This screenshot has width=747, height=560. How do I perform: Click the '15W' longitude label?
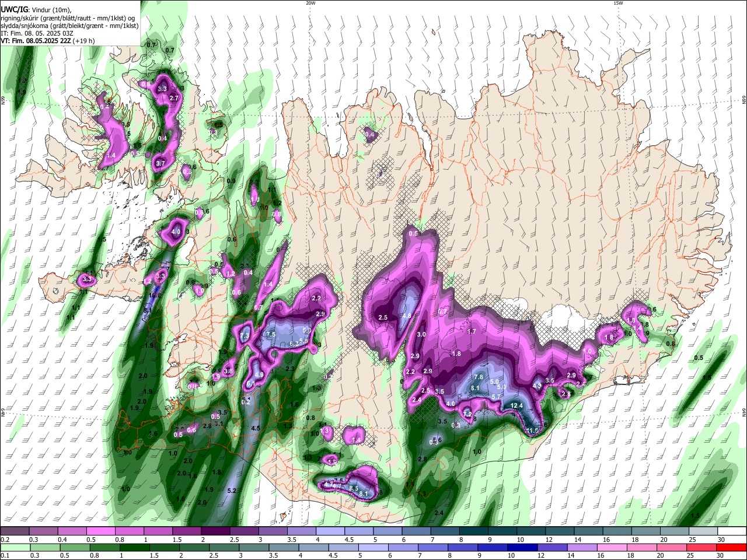pos(618,3)
